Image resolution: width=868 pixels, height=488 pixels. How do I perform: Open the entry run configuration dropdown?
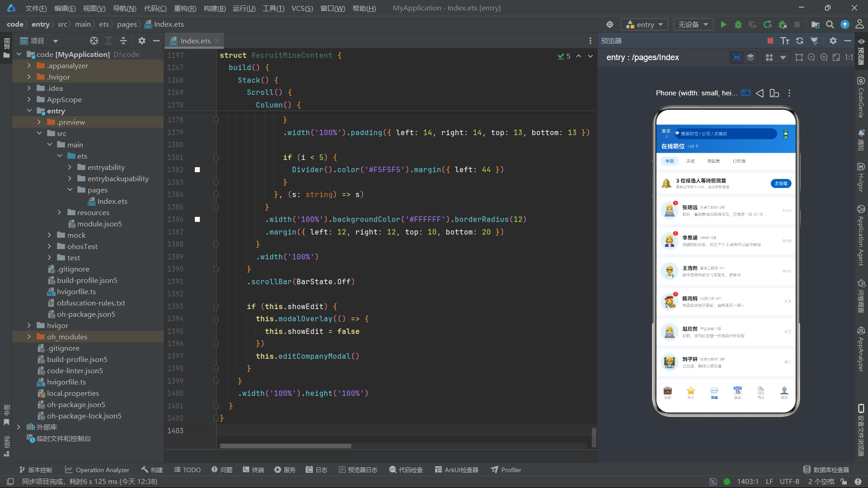point(645,24)
